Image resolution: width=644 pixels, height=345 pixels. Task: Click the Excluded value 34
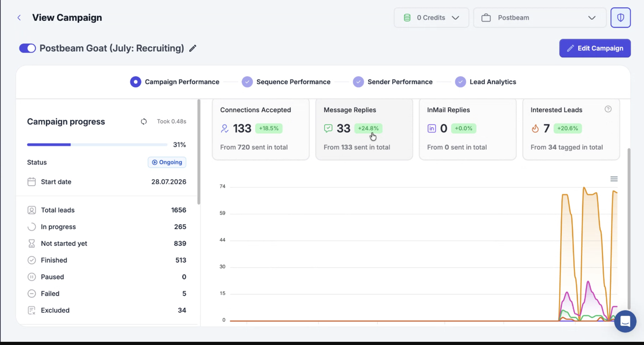pyautogui.click(x=182, y=310)
